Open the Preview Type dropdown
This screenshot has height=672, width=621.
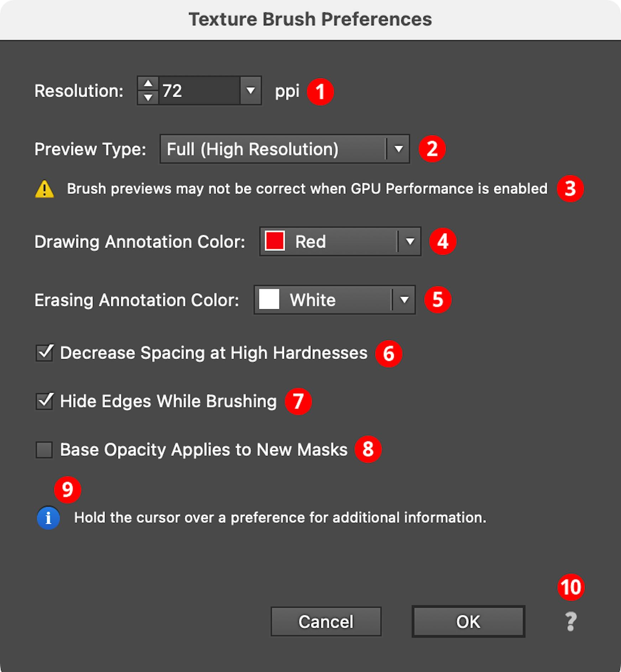click(285, 149)
